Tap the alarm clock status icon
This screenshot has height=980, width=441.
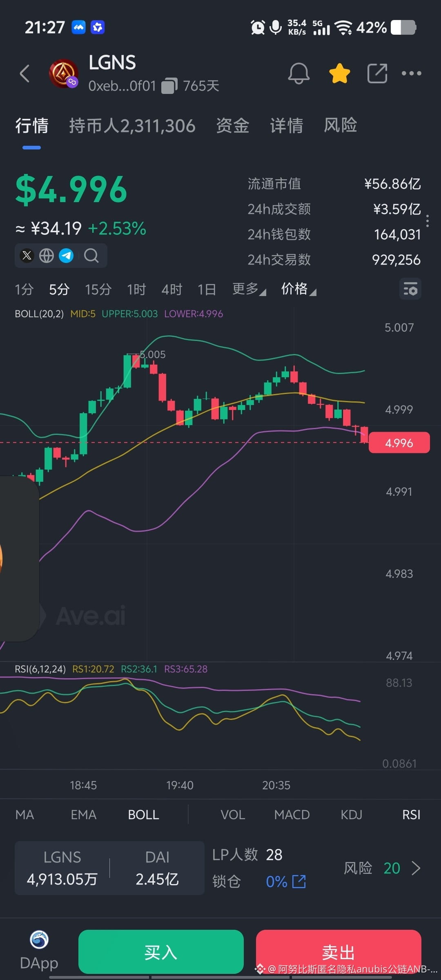[x=258, y=27]
